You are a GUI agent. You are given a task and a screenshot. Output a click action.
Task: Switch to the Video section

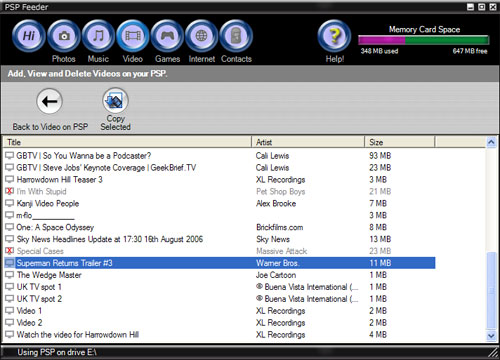click(133, 36)
